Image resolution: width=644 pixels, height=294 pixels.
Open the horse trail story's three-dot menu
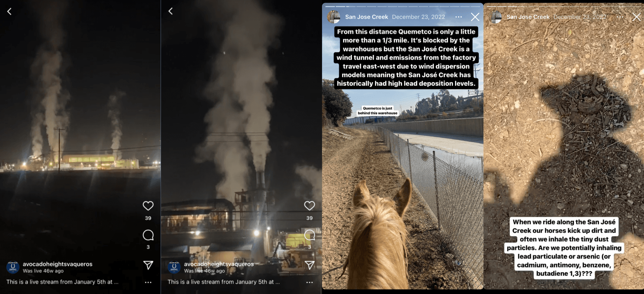tap(458, 17)
